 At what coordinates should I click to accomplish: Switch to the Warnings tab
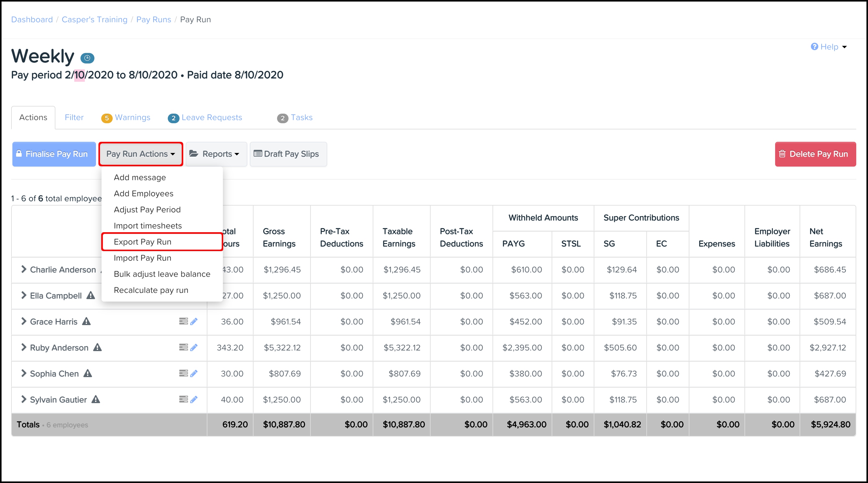[x=132, y=117]
